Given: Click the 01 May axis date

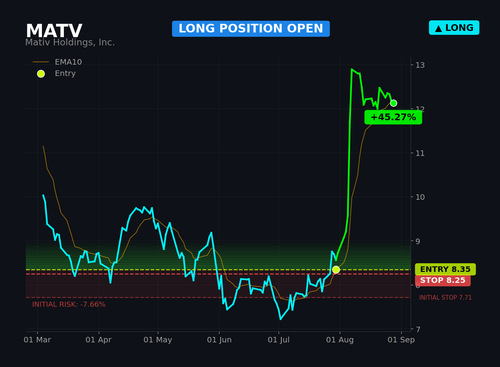Looking at the screenshot, I should coord(158,340).
